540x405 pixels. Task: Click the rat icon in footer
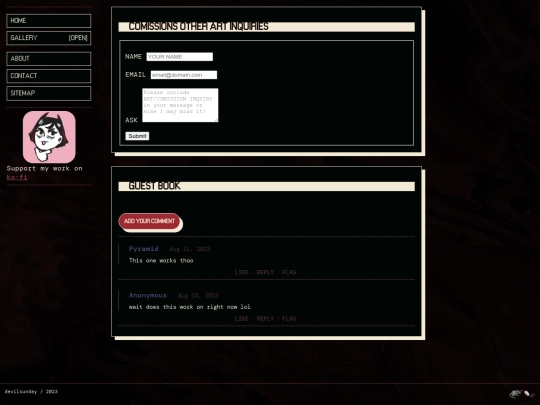(x=521, y=394)
